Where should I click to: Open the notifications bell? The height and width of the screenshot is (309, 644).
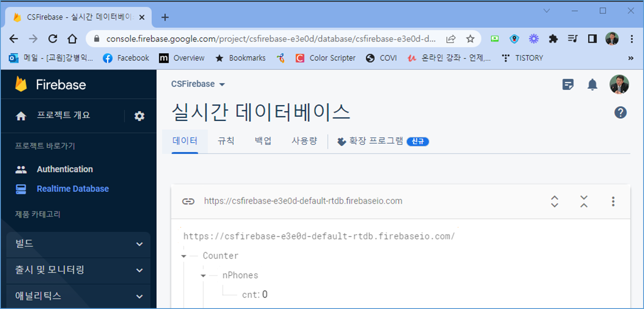593,85
